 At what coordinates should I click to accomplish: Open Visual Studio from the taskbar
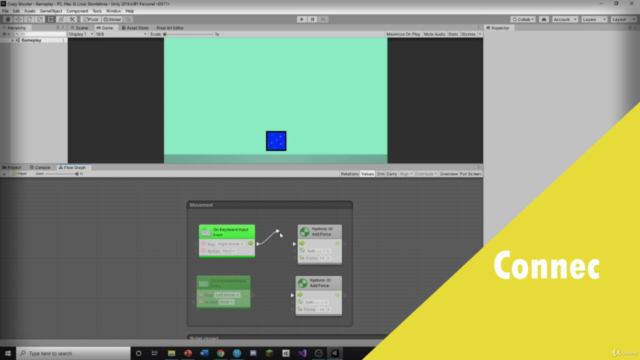click(x=302, y=353)
